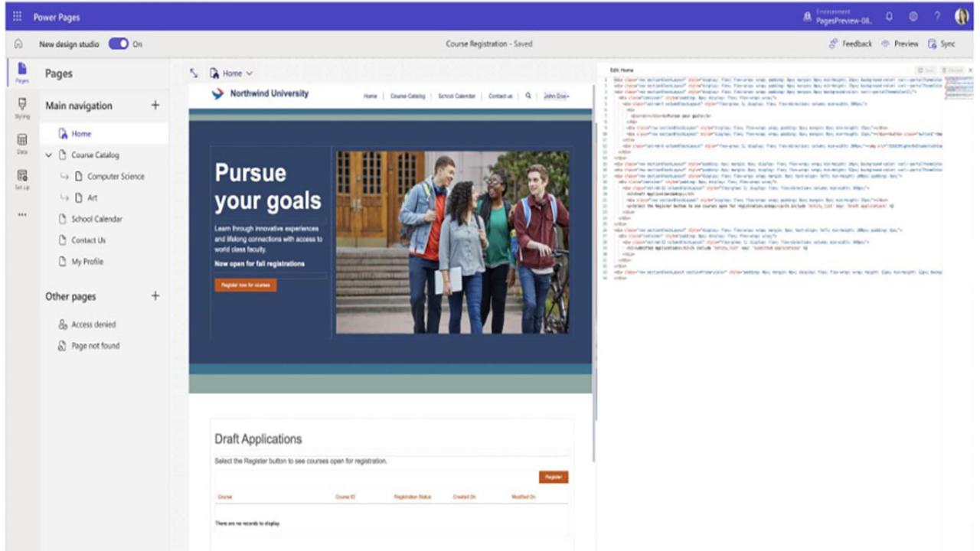Click the Preview button
This screenshot has height=551, width=980.
(x=900, y=44)
